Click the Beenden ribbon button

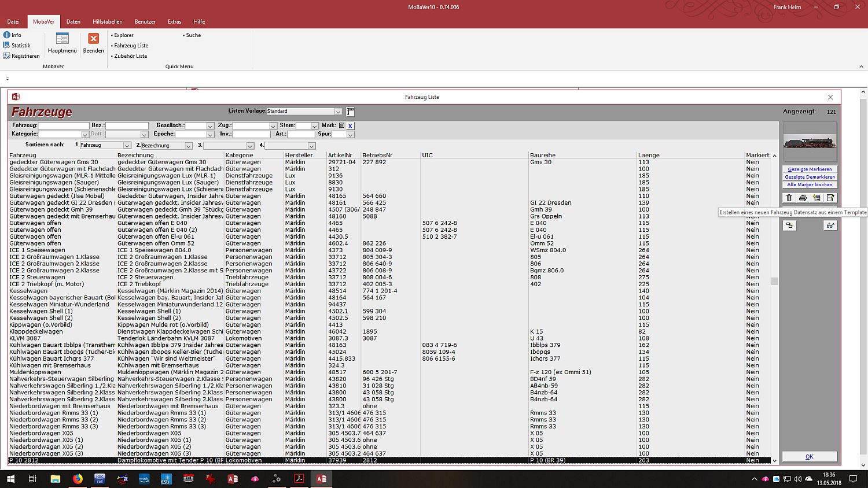click(93, 43)
